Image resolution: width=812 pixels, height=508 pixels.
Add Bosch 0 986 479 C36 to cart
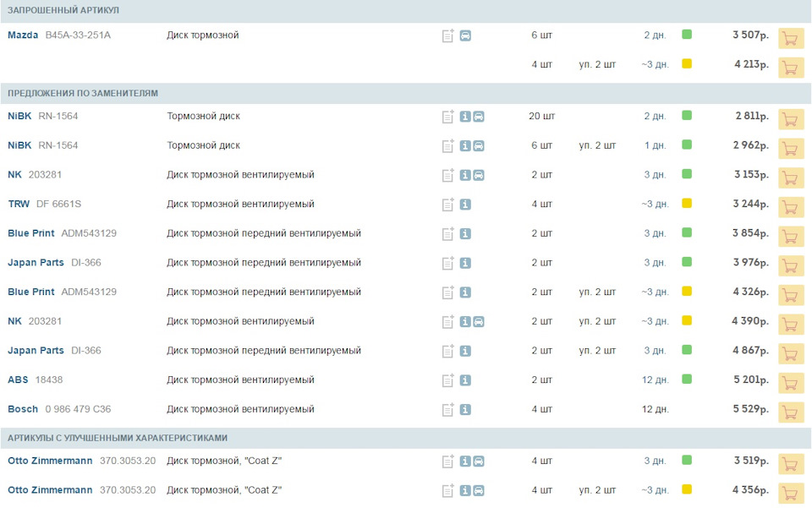[791, 412]
